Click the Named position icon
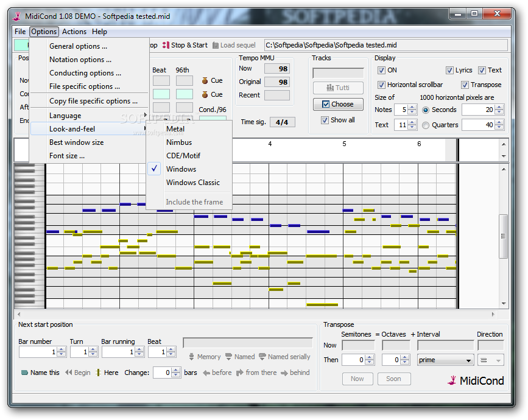 [228, 357]
